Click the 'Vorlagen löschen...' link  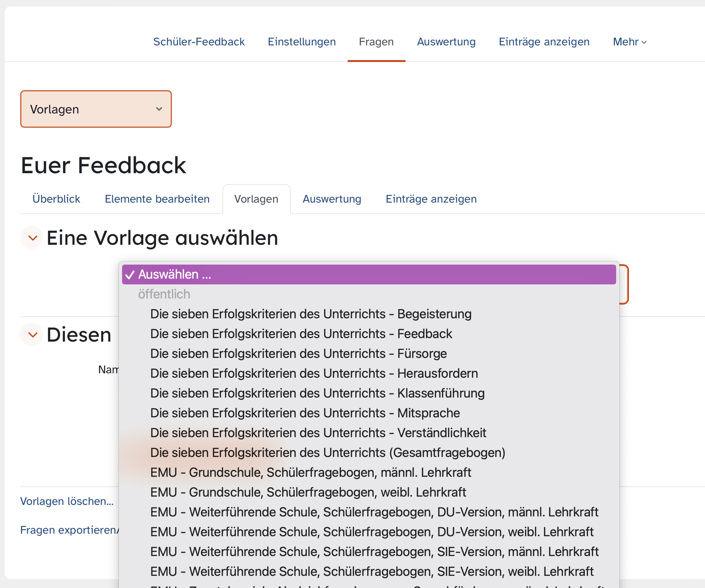67,501
